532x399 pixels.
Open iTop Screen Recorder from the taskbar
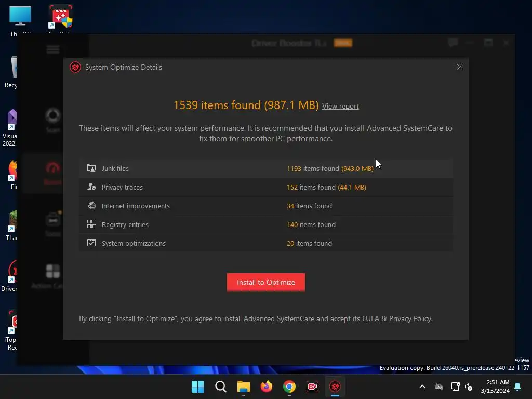(x=312, y=387)
